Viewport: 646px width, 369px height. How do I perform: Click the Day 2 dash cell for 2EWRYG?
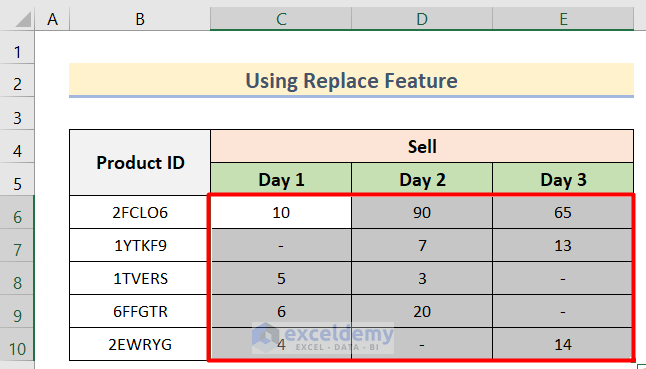tap(422, 344)
